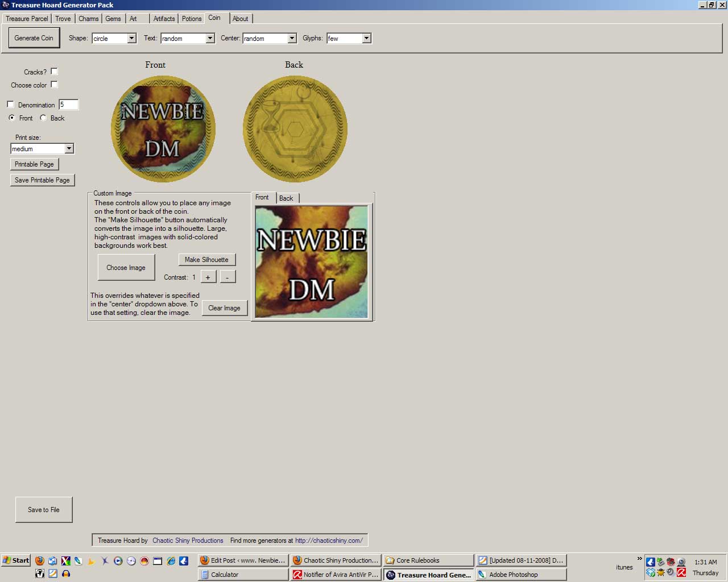Select the Back radio button
Viewport: 728px width, 582px height.
pos(43,118)
